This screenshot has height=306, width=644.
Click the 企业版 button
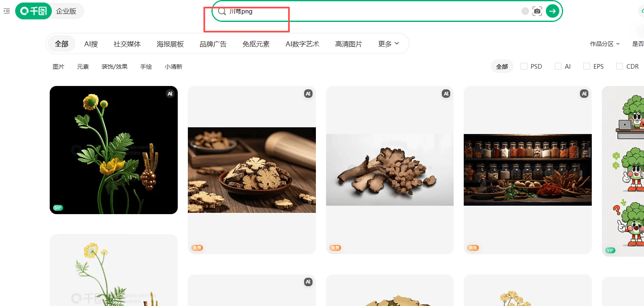66,11
